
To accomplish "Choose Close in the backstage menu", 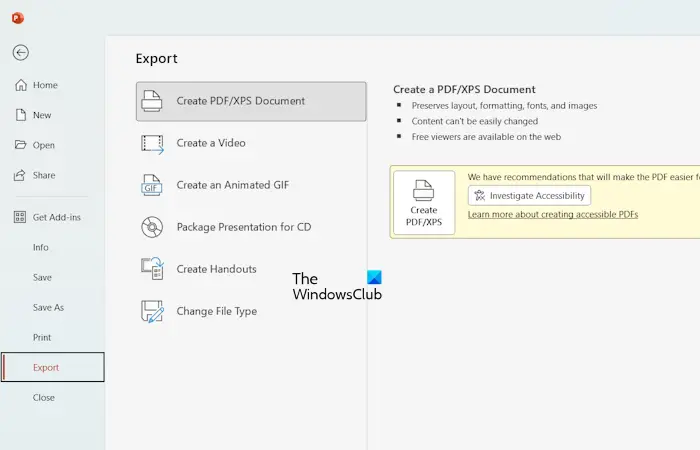I will [x=44, y=397].
